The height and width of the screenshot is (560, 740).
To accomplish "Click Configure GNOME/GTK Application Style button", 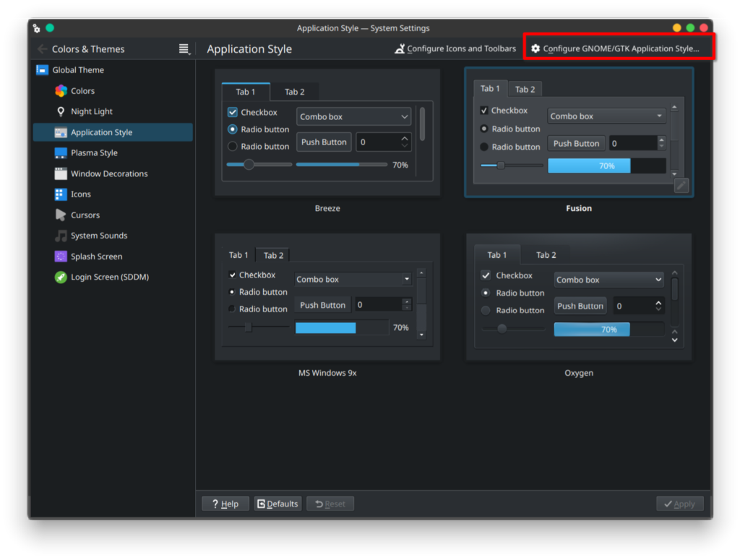I will (x=620, y=49).
